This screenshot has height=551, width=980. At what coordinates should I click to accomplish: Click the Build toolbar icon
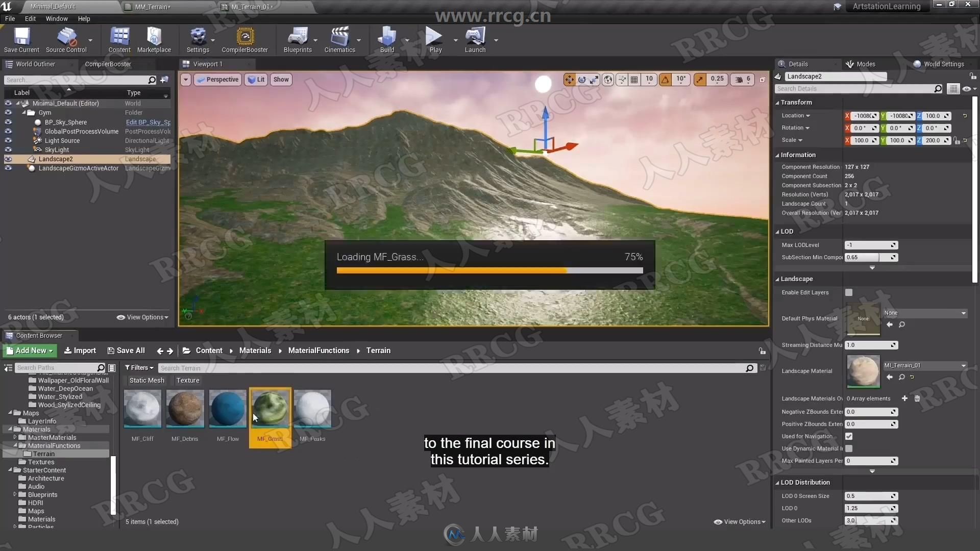[x=387, y=40]
